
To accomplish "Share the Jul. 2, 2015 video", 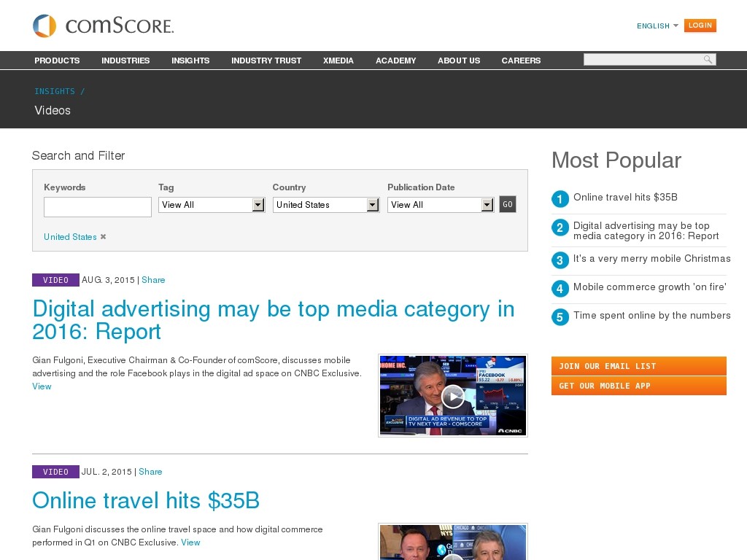I will (x=150, y=472).
